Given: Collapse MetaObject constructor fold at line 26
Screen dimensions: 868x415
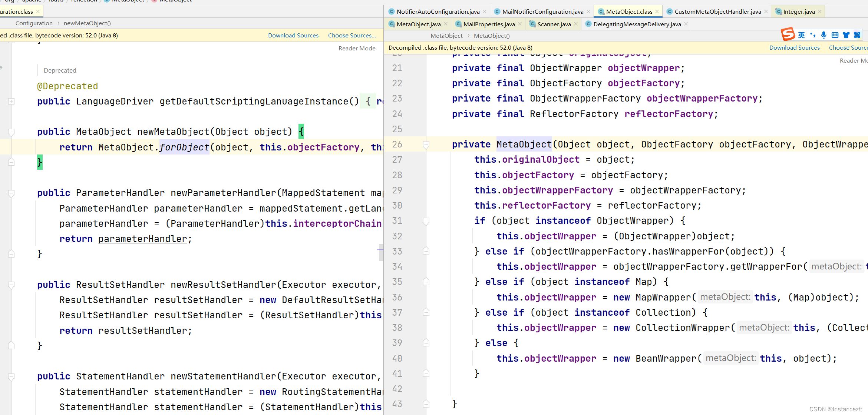Looking at the screenshot, I should coord(426,145).
